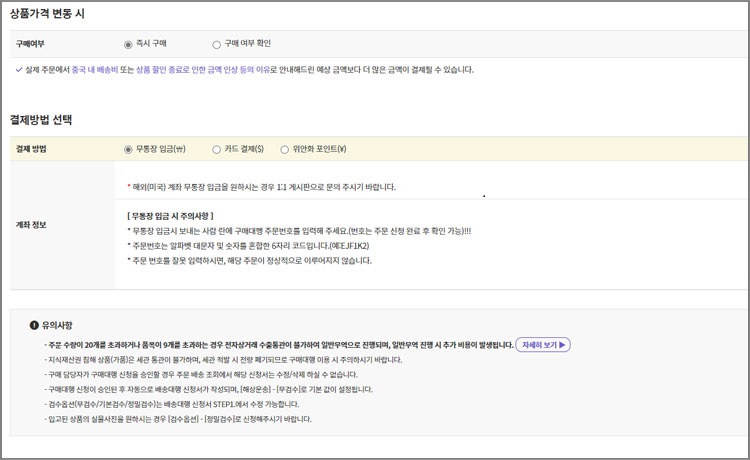The height and width of the screenshot is (460, 750).
Task: Click the [무통장 입금 시 주의사항] heading text
Action: pyautogui.click(x=170, y=216)
